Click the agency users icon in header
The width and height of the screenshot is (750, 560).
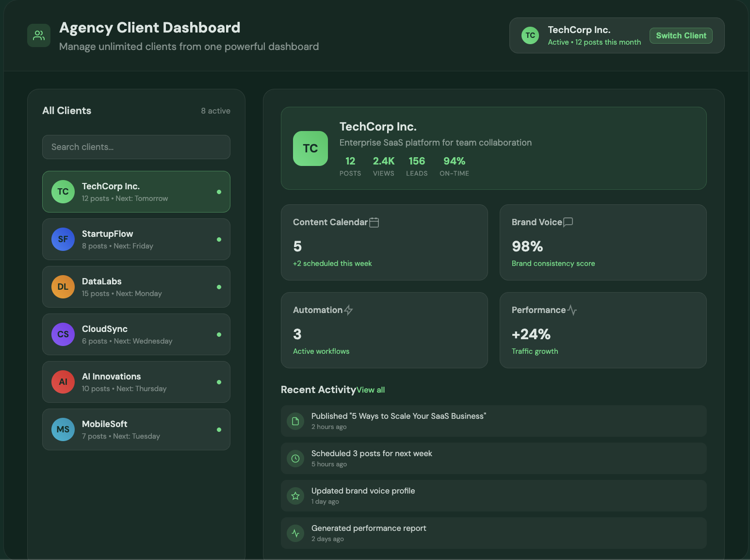point(39,35)
